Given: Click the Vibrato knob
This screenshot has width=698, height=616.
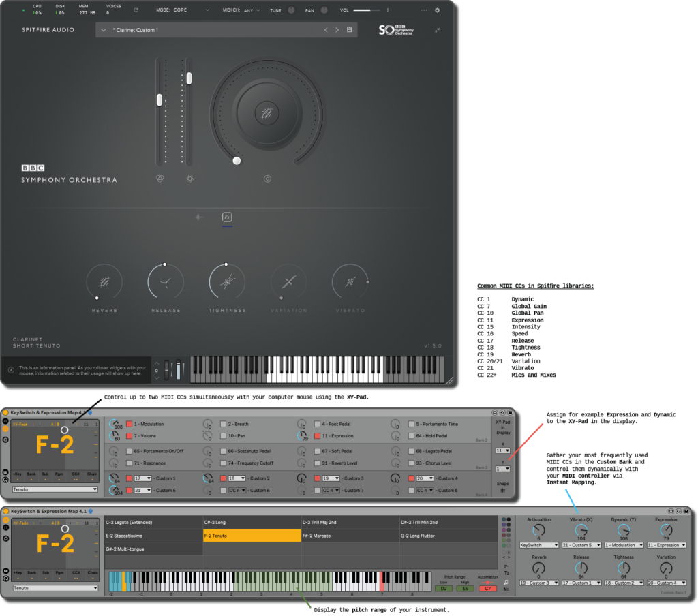Looking at the screenshot, I should click(x=350, y=281).
